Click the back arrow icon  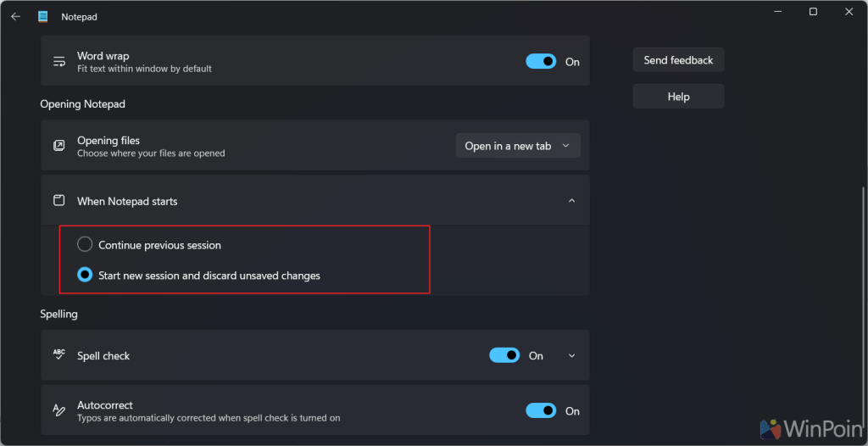point(15,16)
